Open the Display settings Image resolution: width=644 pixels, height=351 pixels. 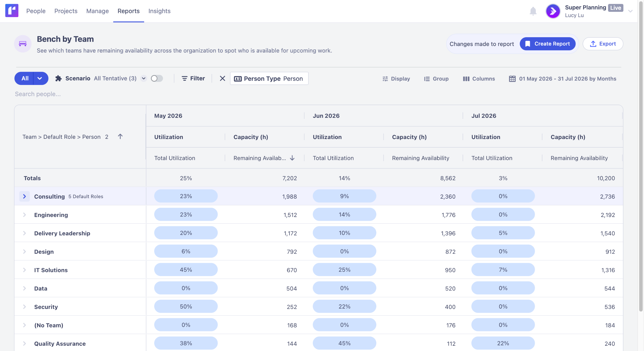coord(396,79)
